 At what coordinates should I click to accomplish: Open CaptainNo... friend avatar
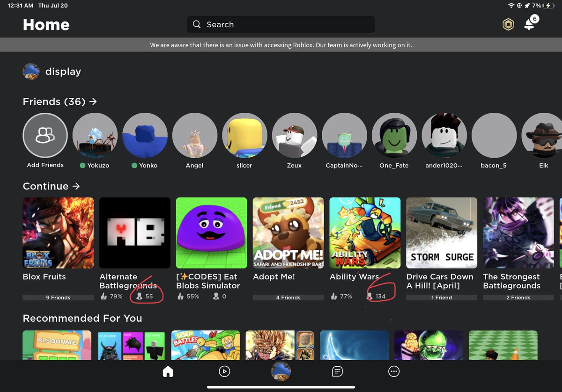344,135
